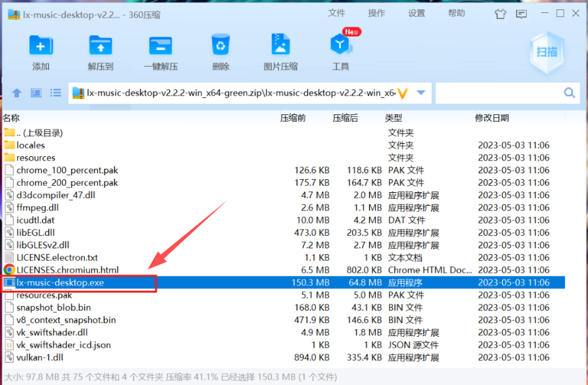Switch to the thumbnail view icon

[37, 93]
